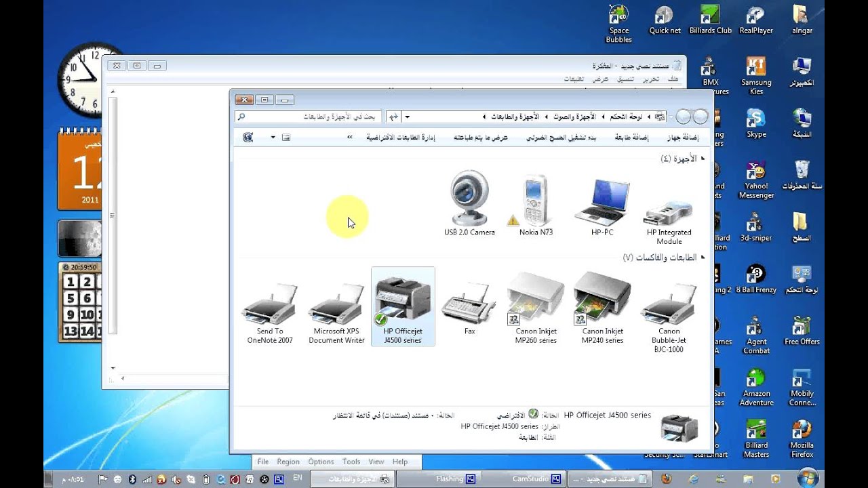Open View menu in CamStudio
Viewport: 868px width, 488px height.
(376, 462)
